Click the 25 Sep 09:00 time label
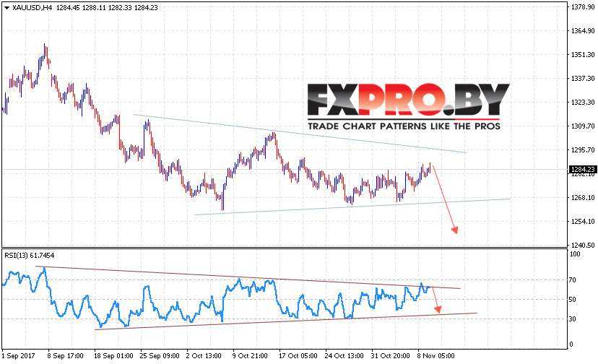The height and width of the screenshot is (364, 598). (160, 356)
